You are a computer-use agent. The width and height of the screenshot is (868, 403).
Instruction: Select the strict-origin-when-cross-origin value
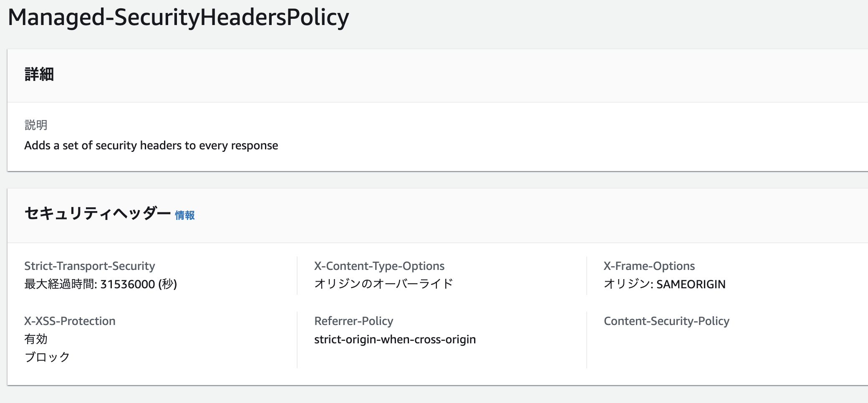(395, 340)
